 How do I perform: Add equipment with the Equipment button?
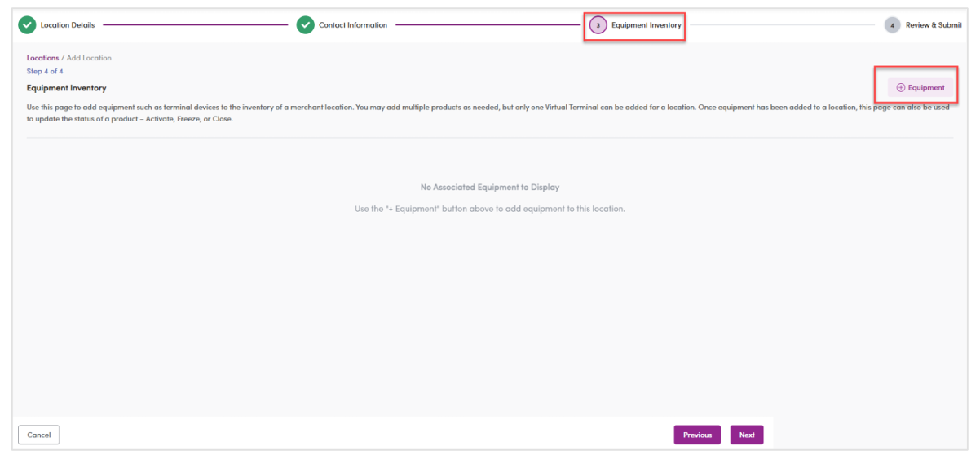click(x=920, y=88)
